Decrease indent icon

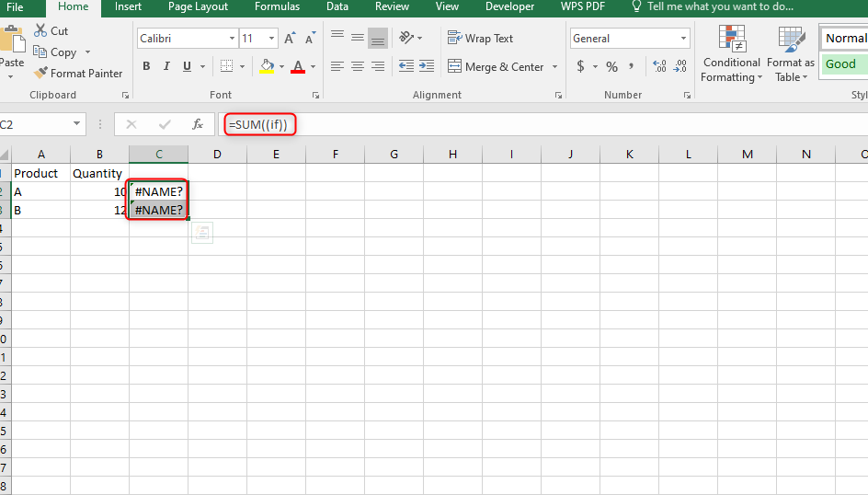pyautogui.click(x=406, y=66)
